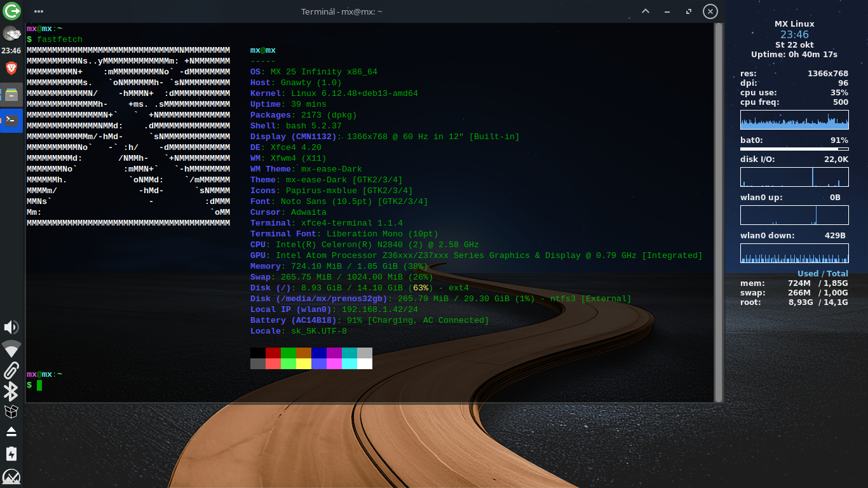Open the green logout icon in the panel

click(11, 11)
